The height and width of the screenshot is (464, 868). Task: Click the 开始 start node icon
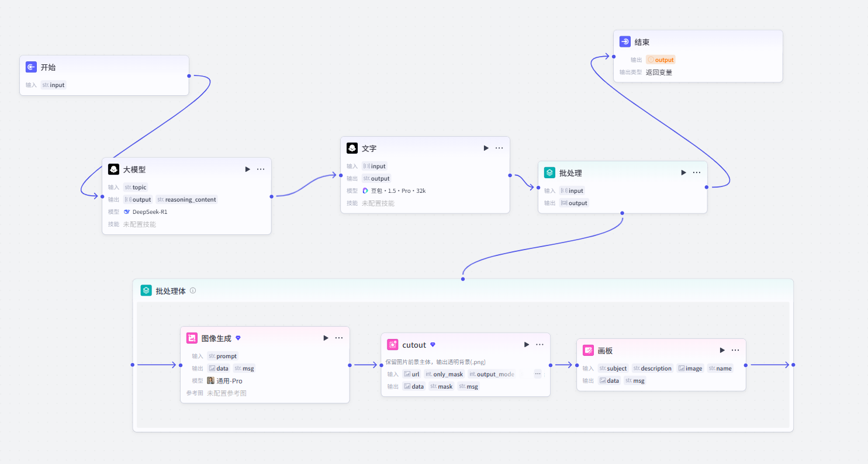coord(32,67)
